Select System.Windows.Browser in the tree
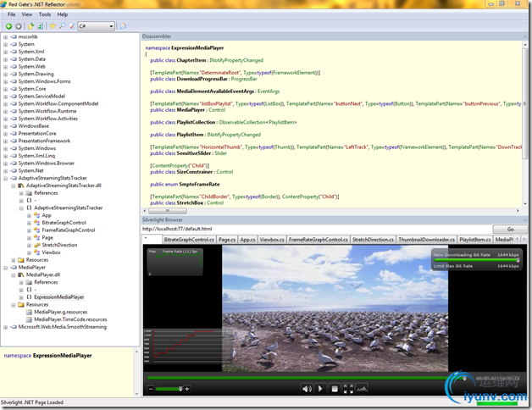 [x=47, y=163]
